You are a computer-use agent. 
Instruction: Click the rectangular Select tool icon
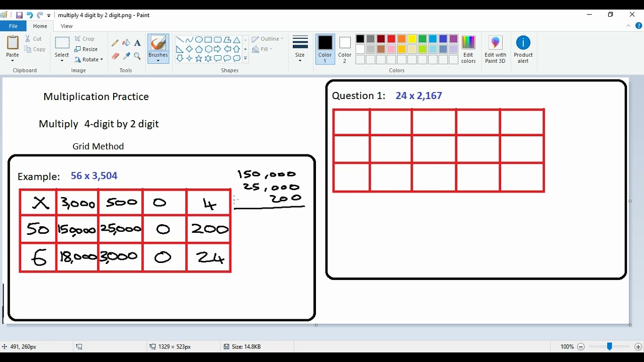(x=62, y=43)
